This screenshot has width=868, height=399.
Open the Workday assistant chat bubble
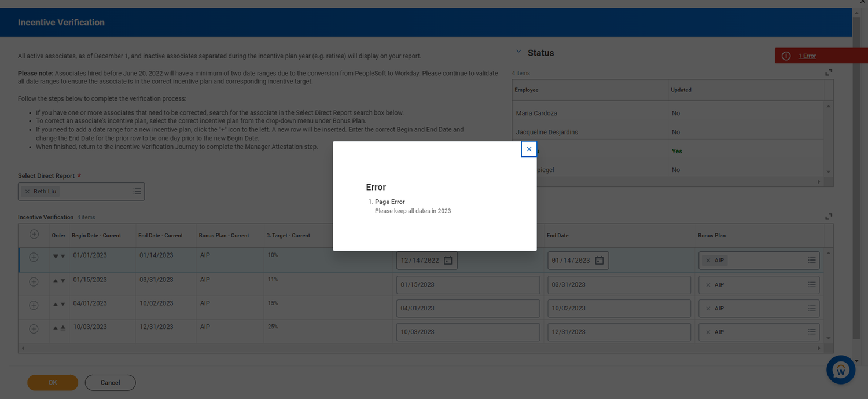840,369
